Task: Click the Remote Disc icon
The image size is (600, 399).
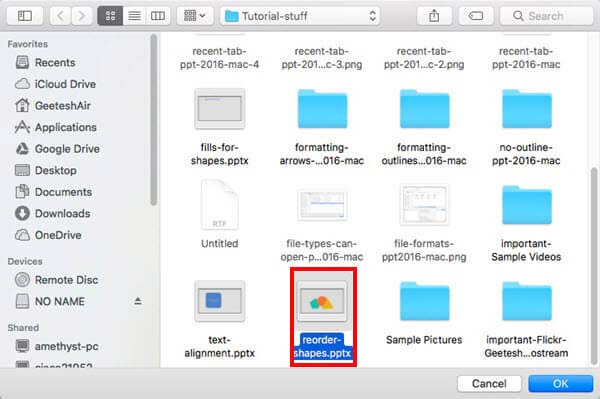Action: click(x=22, y=280)
